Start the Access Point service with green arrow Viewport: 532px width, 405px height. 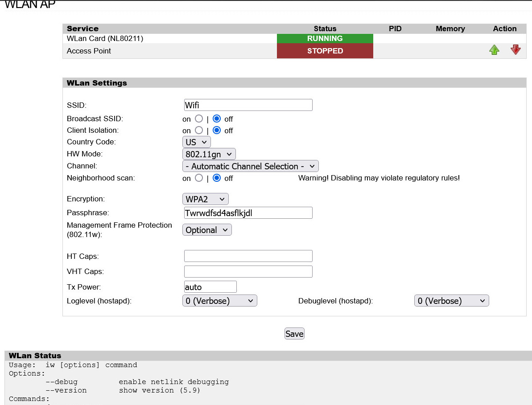pyautogui.click(x=494, y=50)
